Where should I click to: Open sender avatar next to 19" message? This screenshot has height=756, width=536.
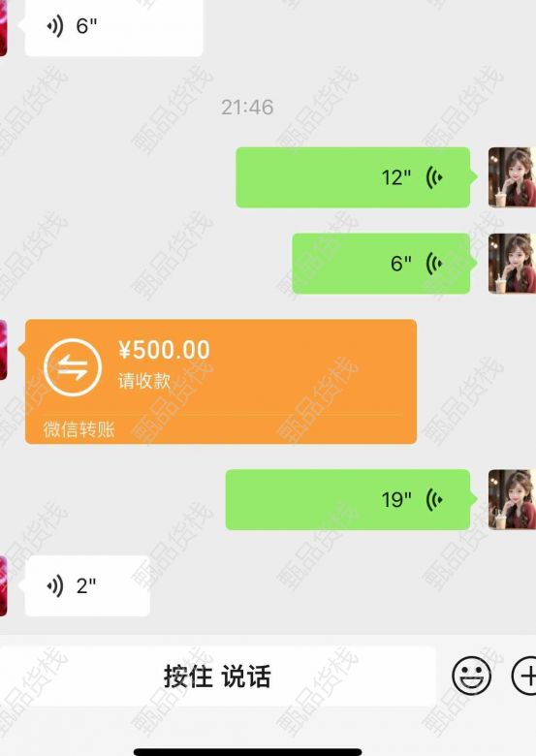coord(512,499)
